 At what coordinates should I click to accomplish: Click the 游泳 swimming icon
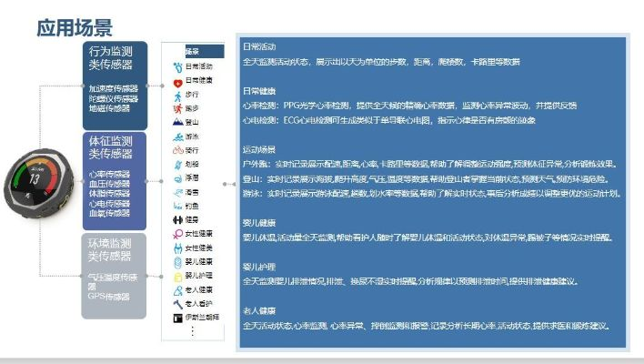point(177,136)
